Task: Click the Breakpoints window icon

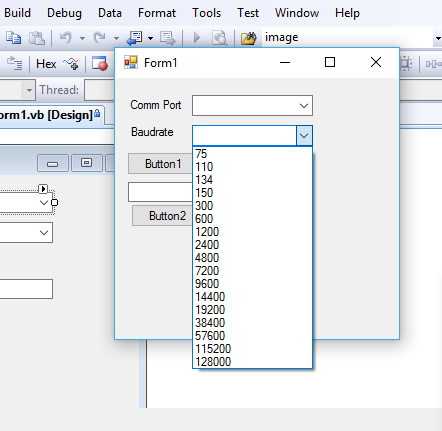Action: (x=100, y=63)
